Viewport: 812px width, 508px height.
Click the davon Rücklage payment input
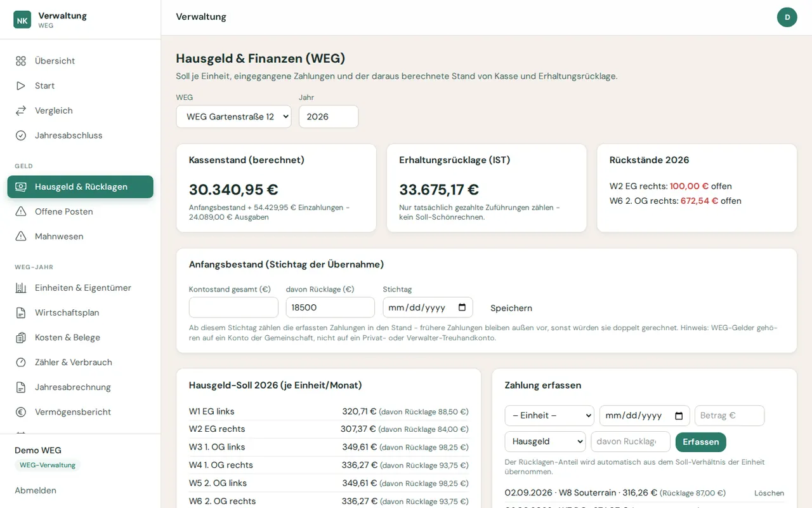[x=631, y=441]
